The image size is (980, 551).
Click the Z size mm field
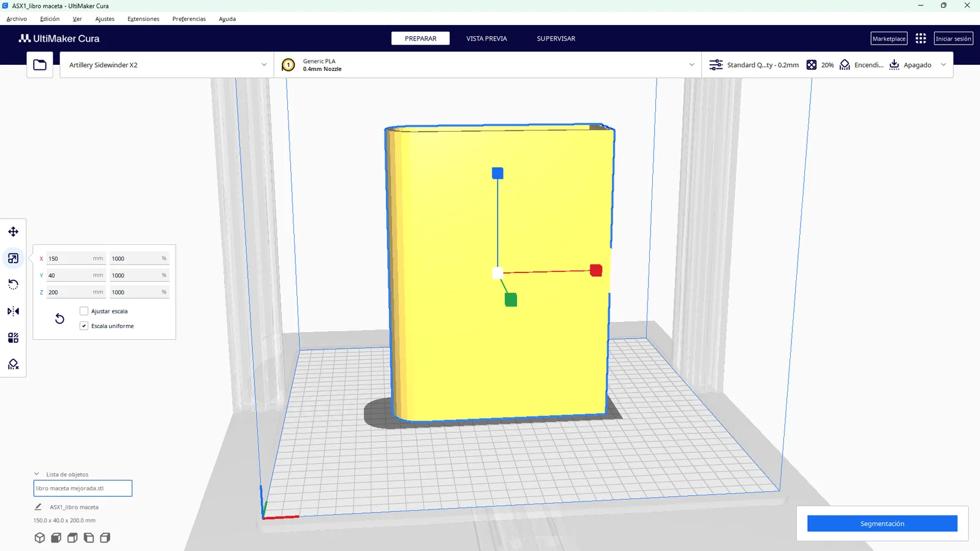click(76, 292)
